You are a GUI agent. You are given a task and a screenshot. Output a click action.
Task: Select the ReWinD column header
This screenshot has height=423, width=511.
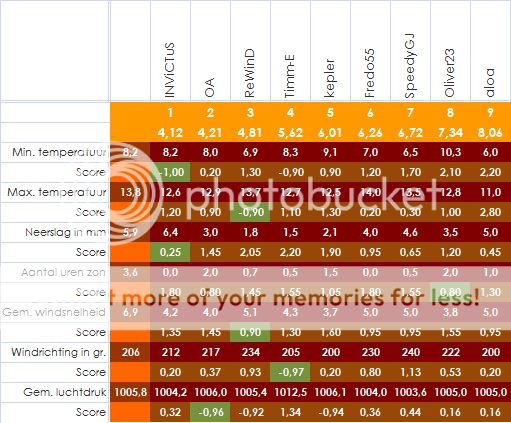[x=250, y=73]
